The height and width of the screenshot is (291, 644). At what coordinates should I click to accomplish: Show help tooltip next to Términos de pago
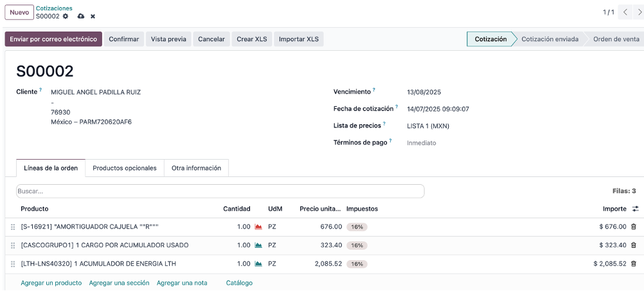coord(391,141)
